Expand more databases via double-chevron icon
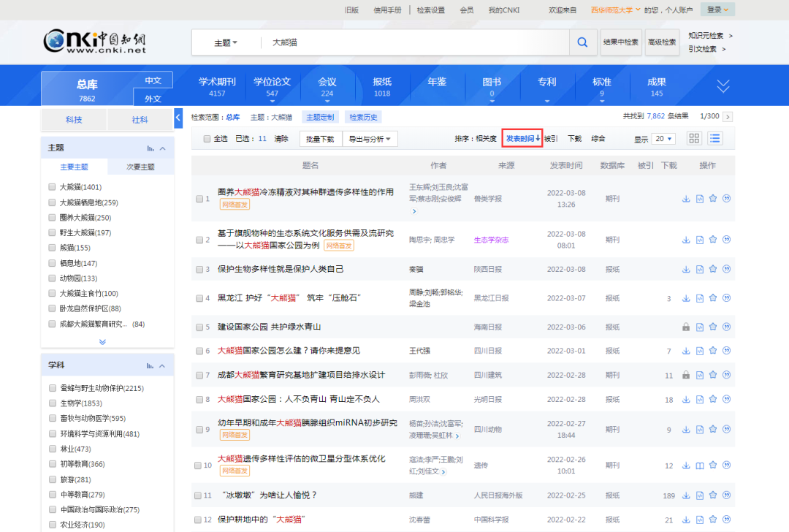 click(x=723, y=85)
